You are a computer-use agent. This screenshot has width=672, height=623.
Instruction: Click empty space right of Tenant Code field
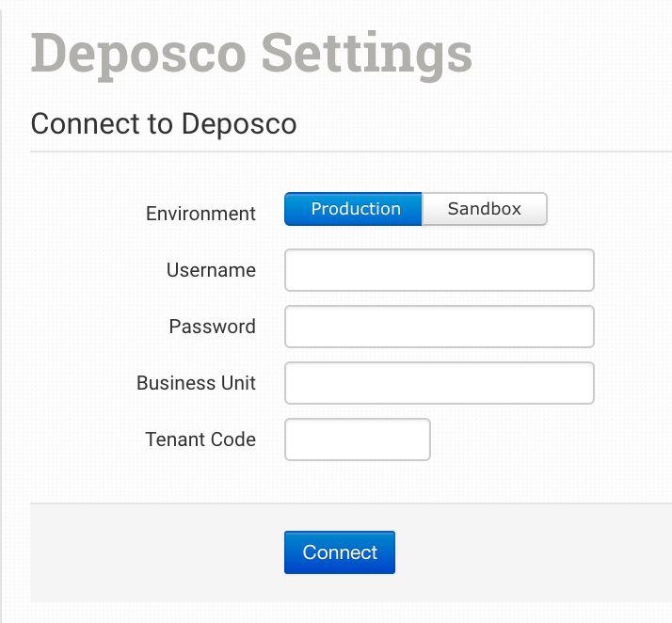546,439
